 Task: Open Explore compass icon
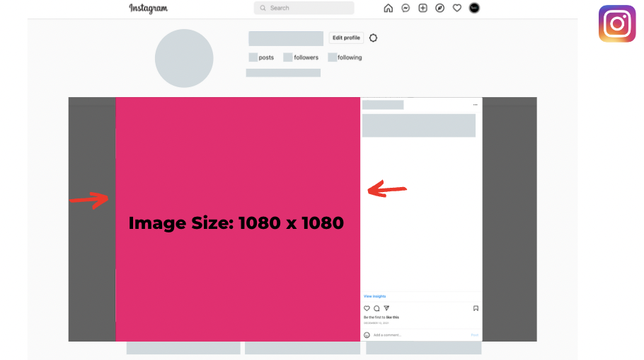pyautogui.click(x=440, y=9)
